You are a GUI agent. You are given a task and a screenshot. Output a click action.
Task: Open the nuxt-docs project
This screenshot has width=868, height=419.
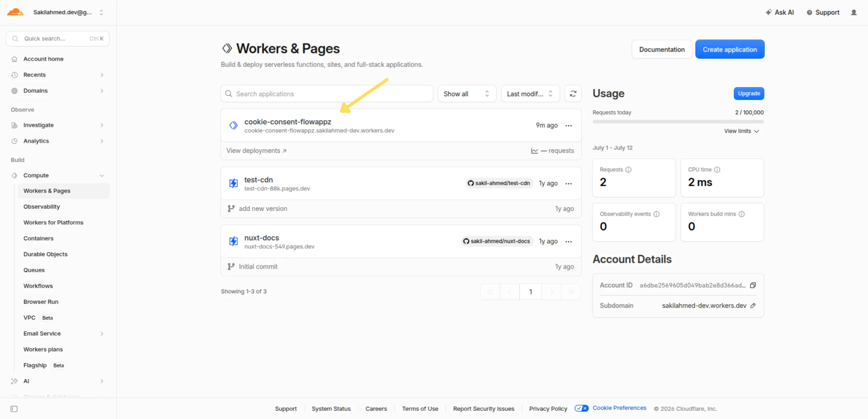point(262,238)
